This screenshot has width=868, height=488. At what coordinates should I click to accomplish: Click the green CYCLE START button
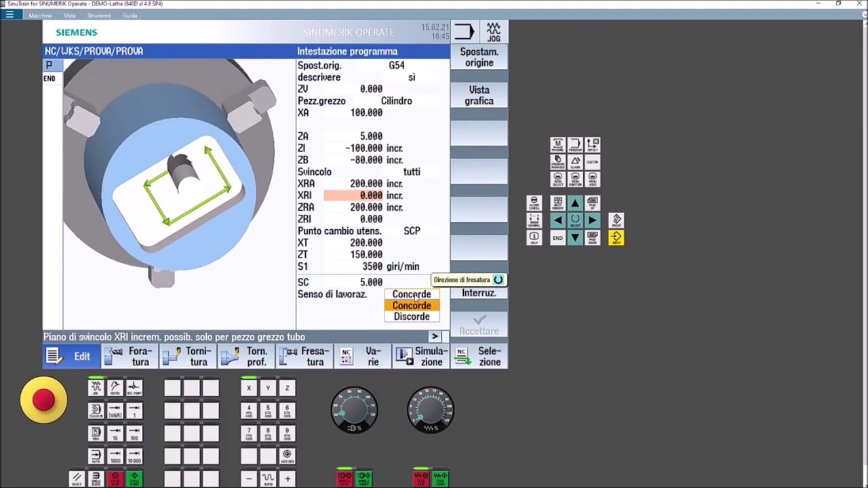click(x=134, y=479)
